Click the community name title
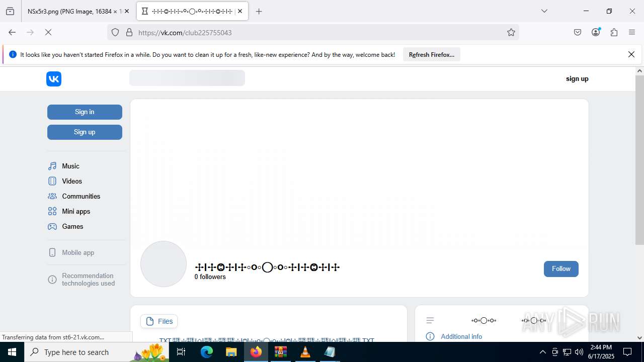 pos(267,267)
